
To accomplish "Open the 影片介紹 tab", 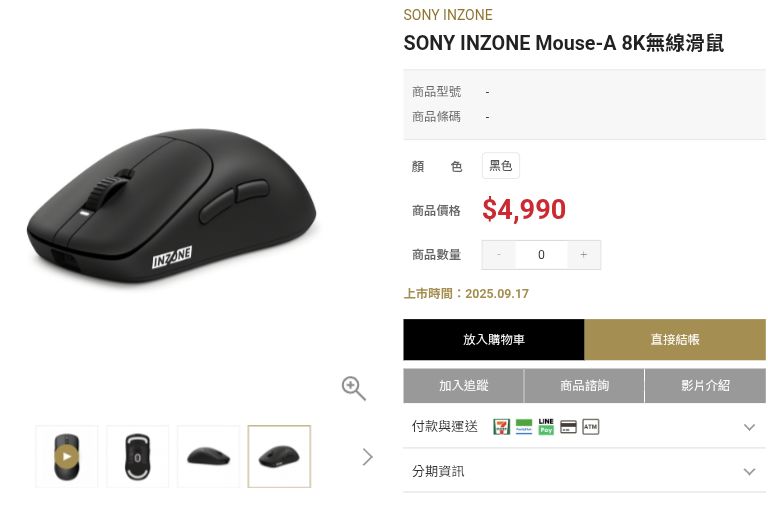I will click(705, 385).
